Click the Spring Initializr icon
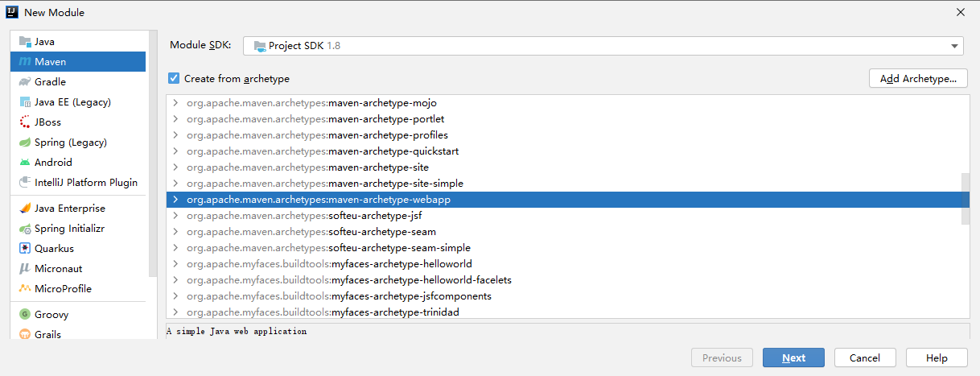The width and height of the screenshot is (980, 376). click(25, 229)
